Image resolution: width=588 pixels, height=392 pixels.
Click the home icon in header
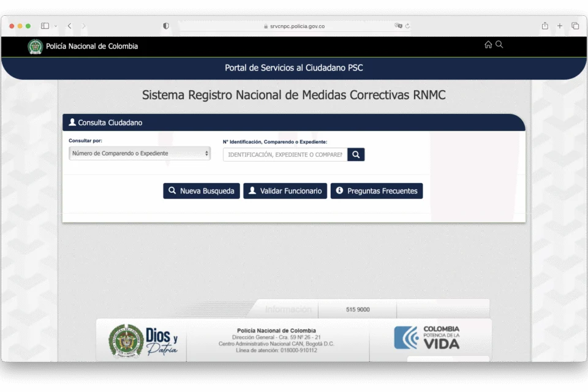[488, 45]
